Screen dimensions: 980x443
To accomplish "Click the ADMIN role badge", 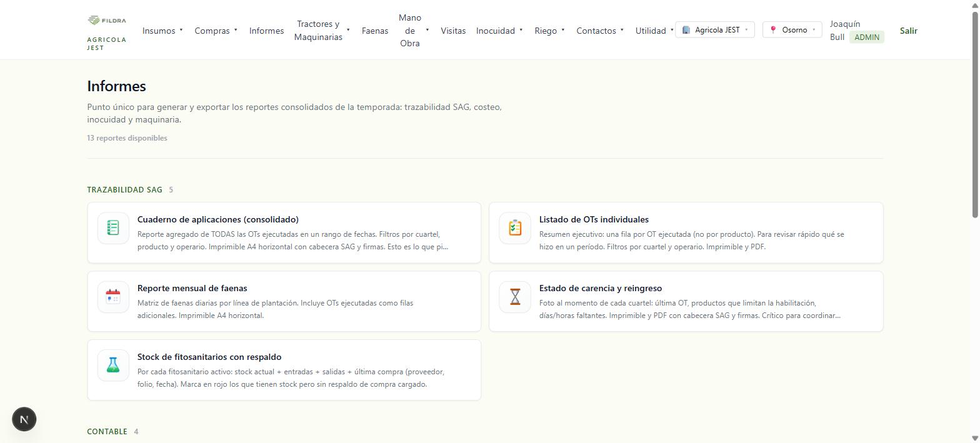I will 867,37.
